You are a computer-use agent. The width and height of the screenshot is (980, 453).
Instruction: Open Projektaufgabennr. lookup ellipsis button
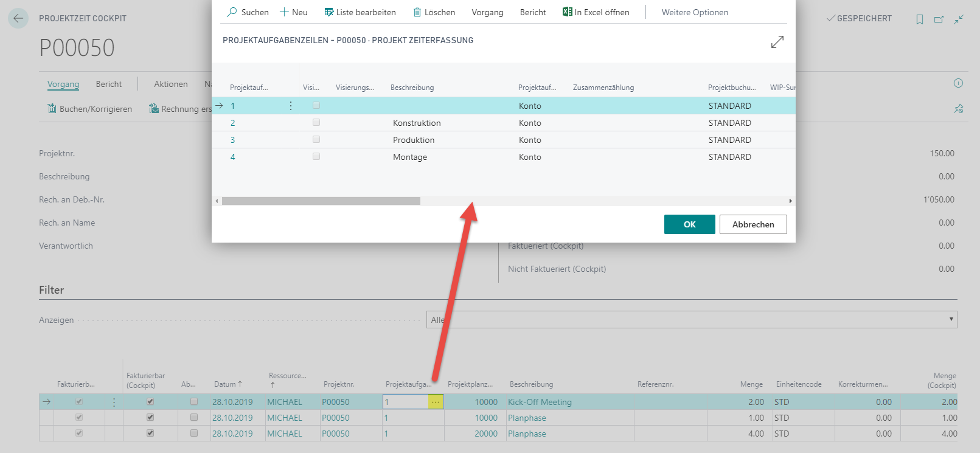pos(436,402)
